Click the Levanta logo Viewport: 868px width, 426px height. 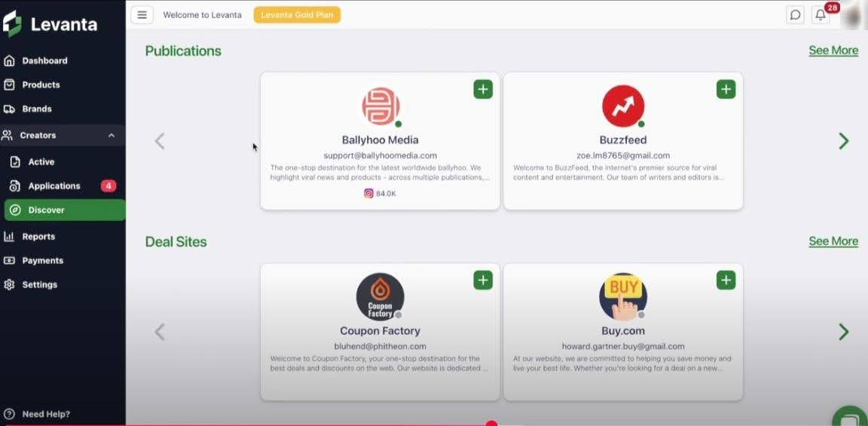pyautogui.click(x=50, y=24)
